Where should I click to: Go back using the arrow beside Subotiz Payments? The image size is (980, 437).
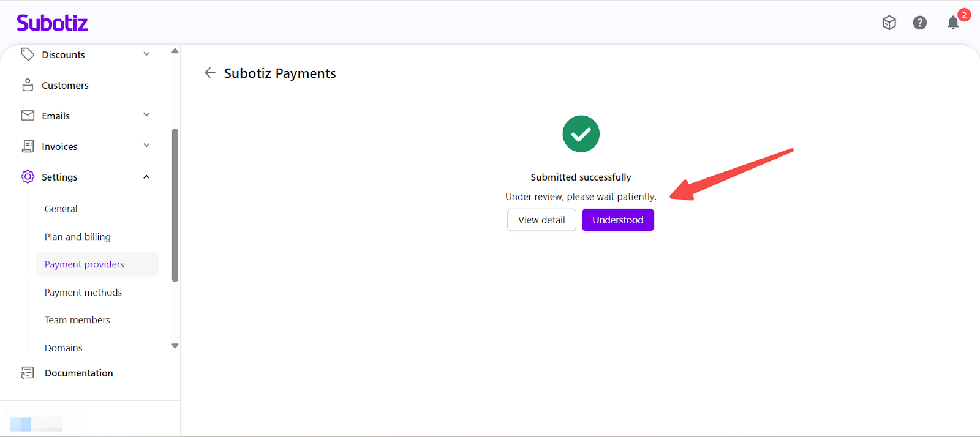(x=210, y=73)
